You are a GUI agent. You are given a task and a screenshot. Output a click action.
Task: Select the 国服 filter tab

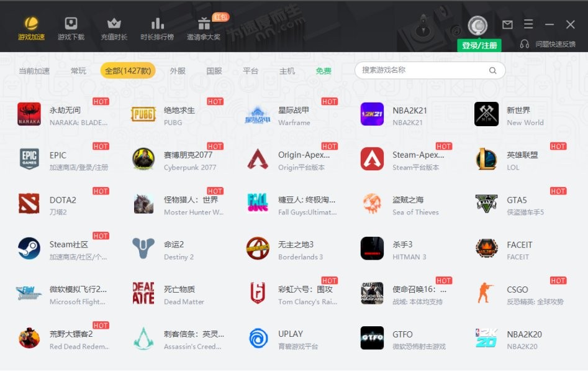coord(214,71)
